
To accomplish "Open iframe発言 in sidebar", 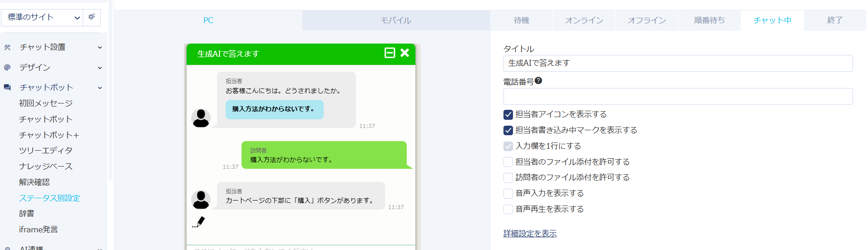I will 39,230.
